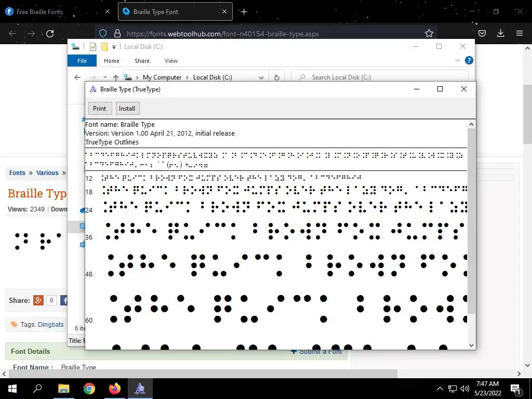Open the Dingbats tag link
The height and width of the screenshot is (399, 532).
pos(50,324)
